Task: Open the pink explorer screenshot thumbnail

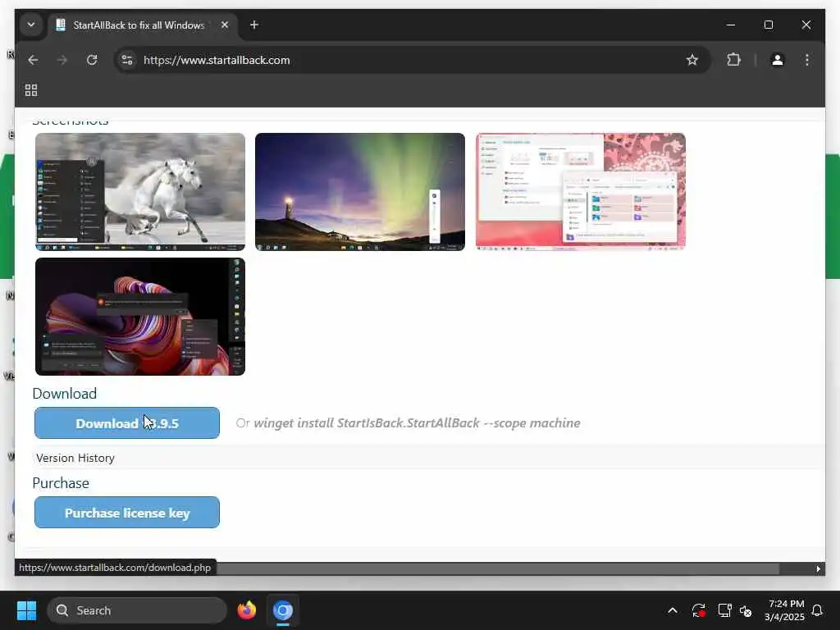Action: pyautogui.click(x=581, y=192)
